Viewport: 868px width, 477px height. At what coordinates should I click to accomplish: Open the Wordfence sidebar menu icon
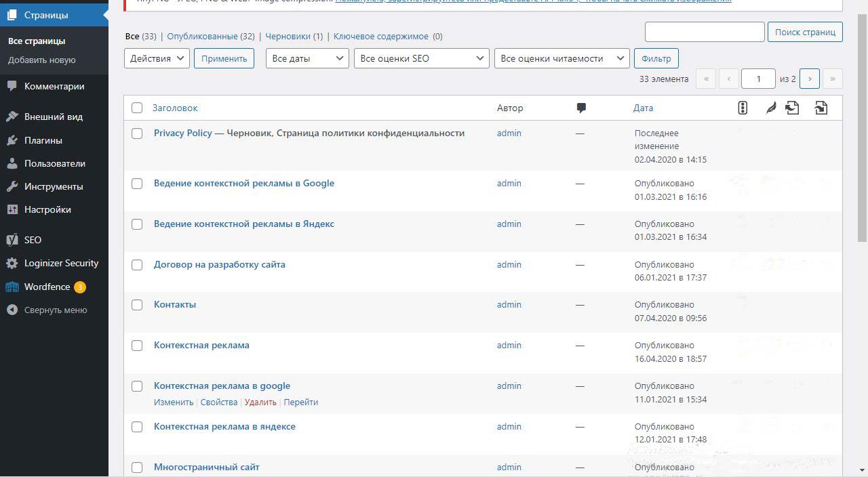(x=12, y=287)
